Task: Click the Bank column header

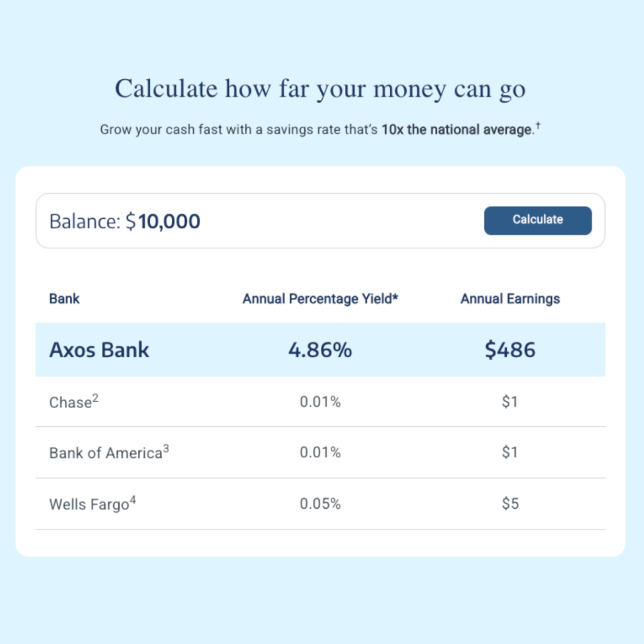Action: click(x=64, y=299)
